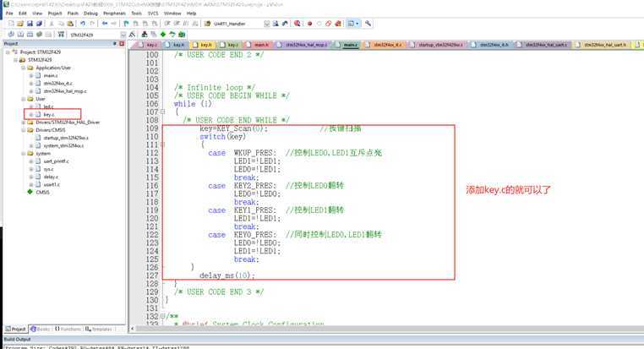Screen dimensions: 644x349
Task: Navigate backwards with the blue left arrow
Action: (105, 24)
